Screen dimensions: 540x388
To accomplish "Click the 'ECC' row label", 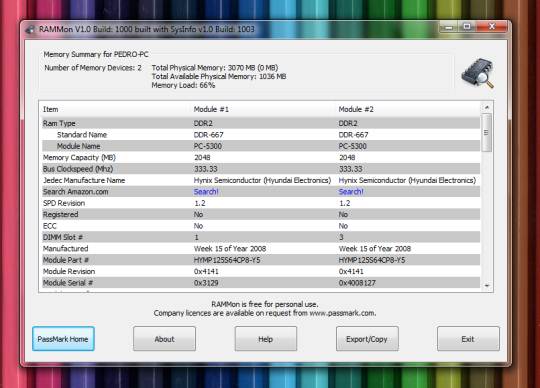I will (50, 226).
